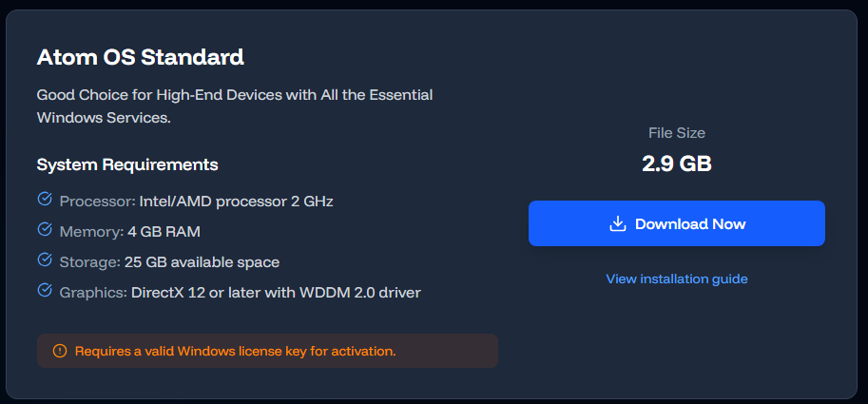868x404 pixels.
Task: Click the checkmark icon beside Processor
Action: coord(45,199)
